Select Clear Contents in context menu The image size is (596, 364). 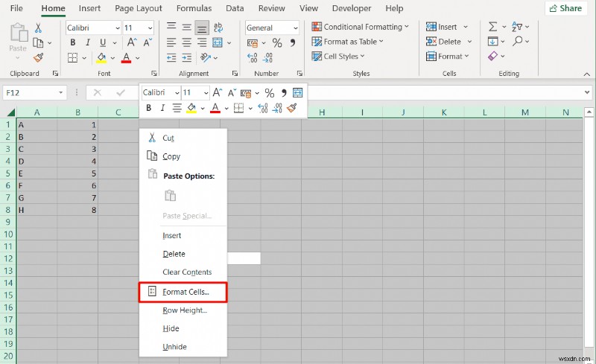(x=183, y=272)
